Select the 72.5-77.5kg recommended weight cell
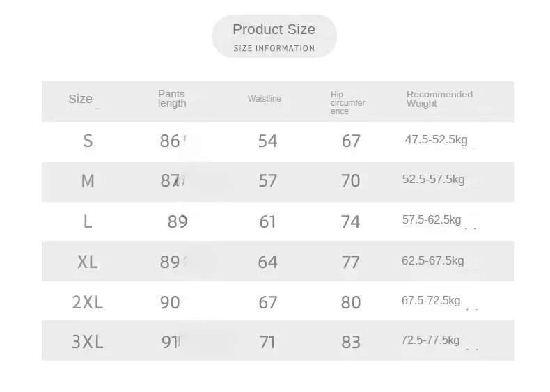The image size is (550, 392). [x=430, y=340]
